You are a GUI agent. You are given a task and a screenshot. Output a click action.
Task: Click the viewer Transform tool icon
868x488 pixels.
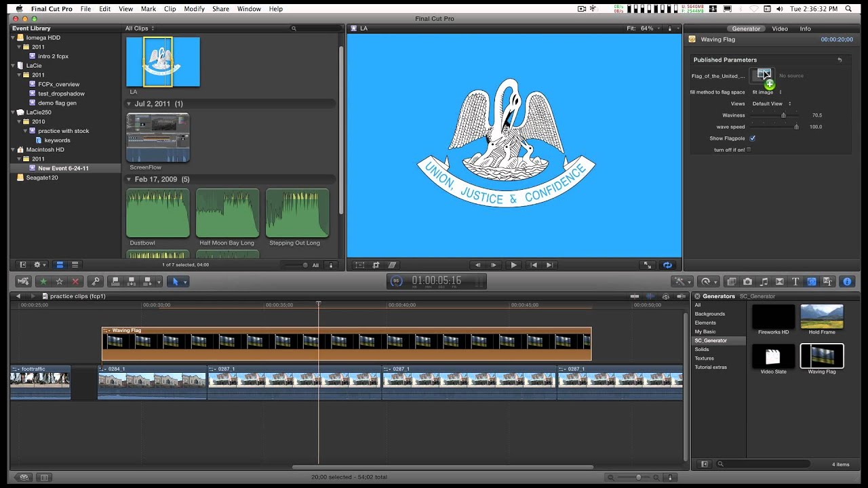click(360, 265)
